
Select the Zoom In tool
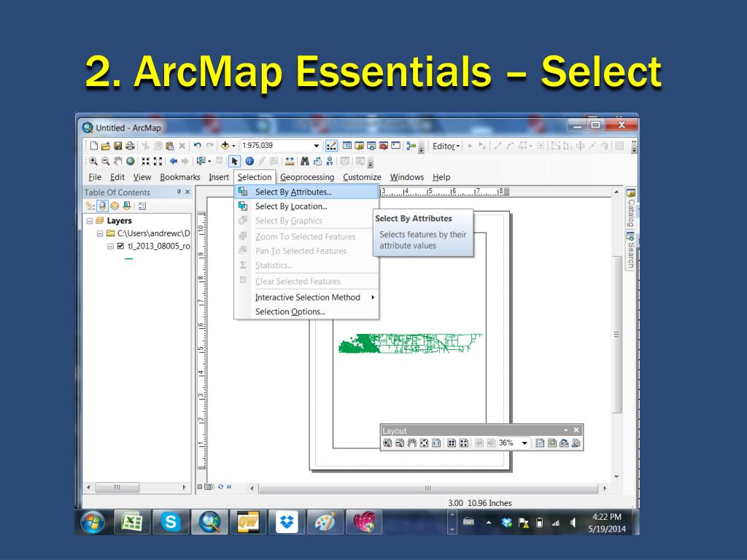[x=93, y=161]
